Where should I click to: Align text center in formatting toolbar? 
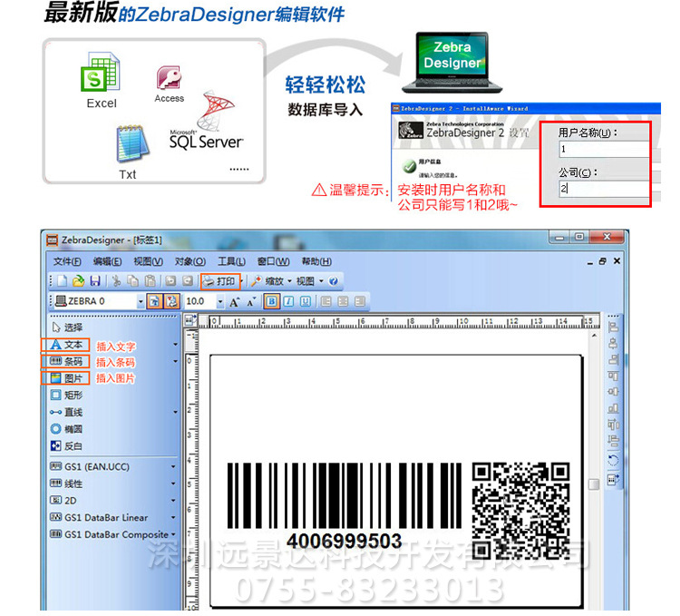pos(343,301)
